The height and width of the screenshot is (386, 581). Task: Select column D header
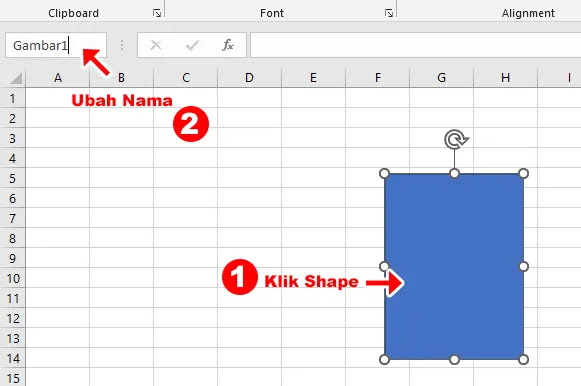[x=249, y=78]
